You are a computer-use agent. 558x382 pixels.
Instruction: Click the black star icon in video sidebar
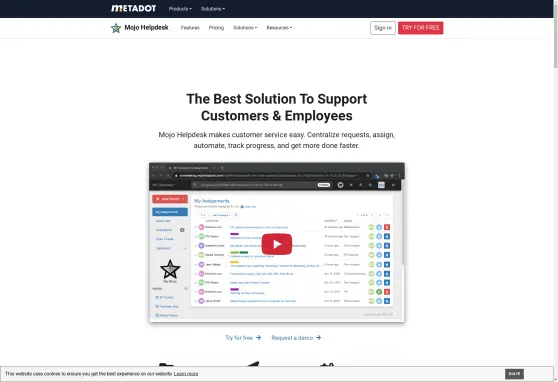pos(170,269)
